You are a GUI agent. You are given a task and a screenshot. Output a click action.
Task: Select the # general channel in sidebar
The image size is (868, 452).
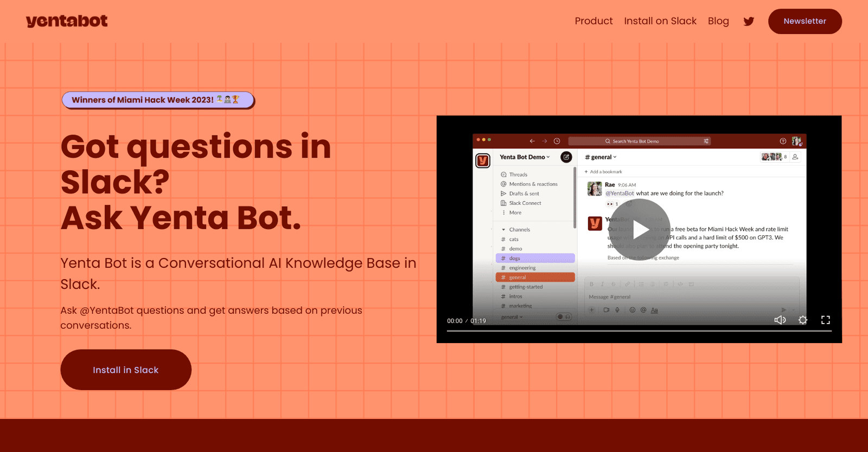click(x=535, y=277)
